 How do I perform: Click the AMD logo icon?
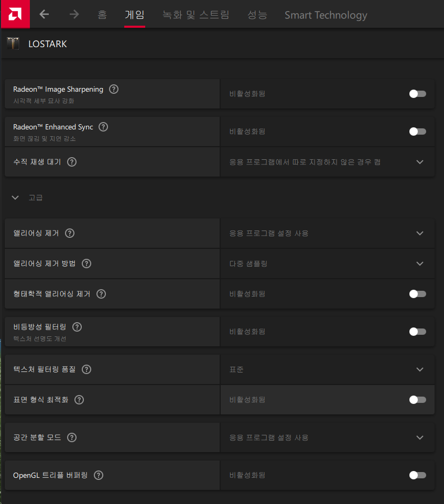15,14
